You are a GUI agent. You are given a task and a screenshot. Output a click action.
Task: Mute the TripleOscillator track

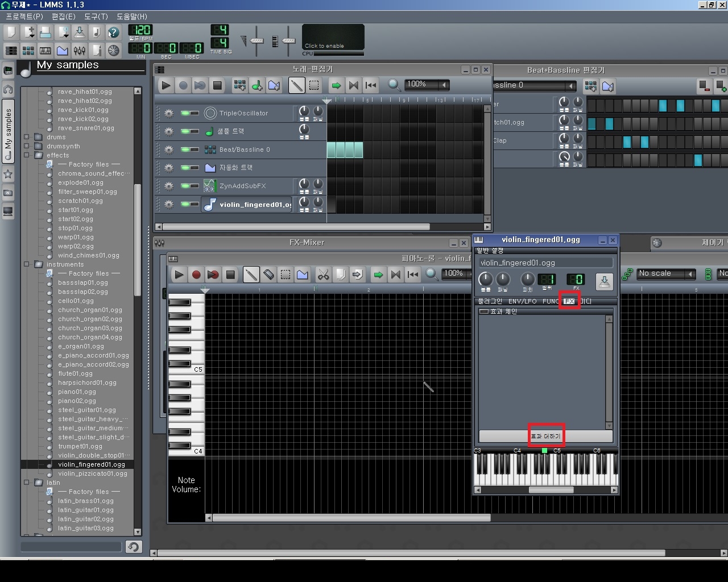185,113
